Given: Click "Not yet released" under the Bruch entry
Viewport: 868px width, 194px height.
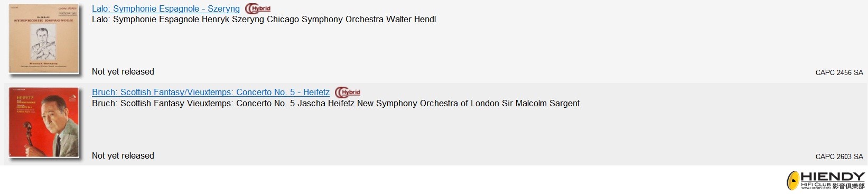Looking at the screenshot, I should (123, 155).
